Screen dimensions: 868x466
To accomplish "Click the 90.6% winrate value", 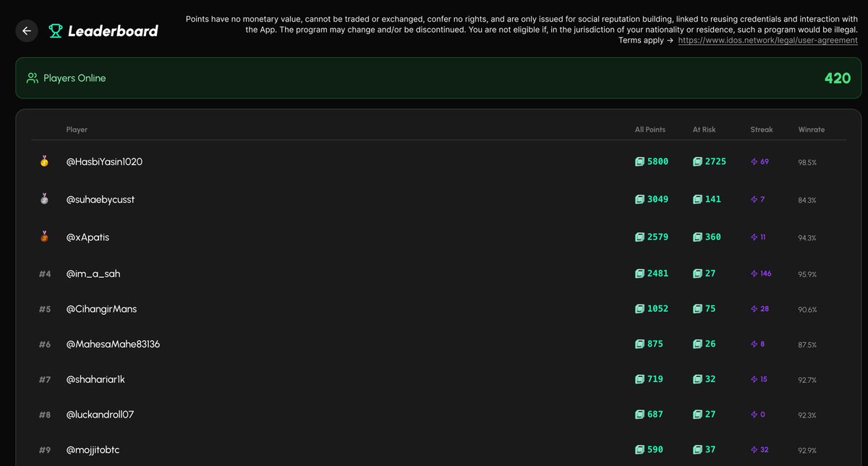I will pos(807,309).
